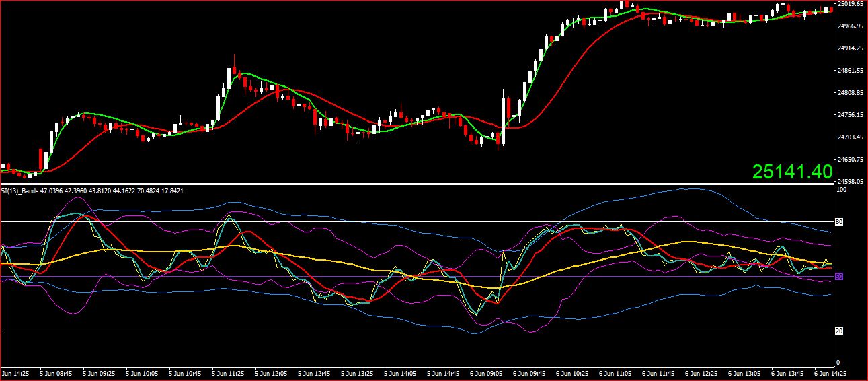Click the 5 Jun 10:05 time label
This screenshot has height=381, width=868.
click(143, 372)
